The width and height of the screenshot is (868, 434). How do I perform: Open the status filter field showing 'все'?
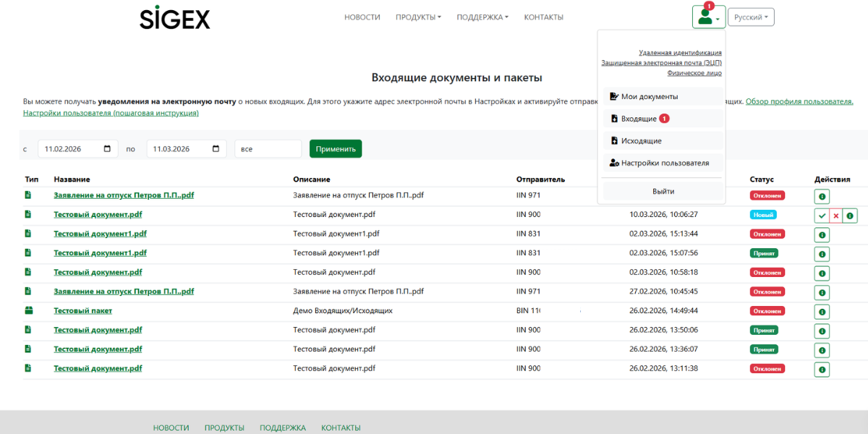click(268, 149)
